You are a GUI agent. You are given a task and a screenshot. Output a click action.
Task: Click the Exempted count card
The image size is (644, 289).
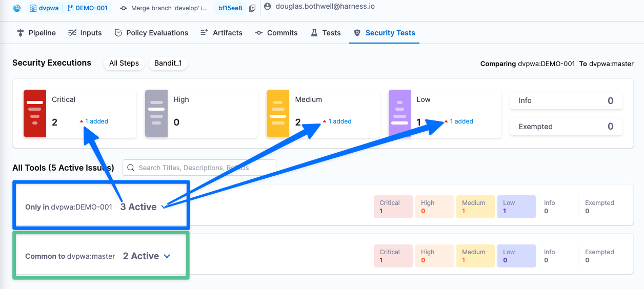tap(566, 127)
